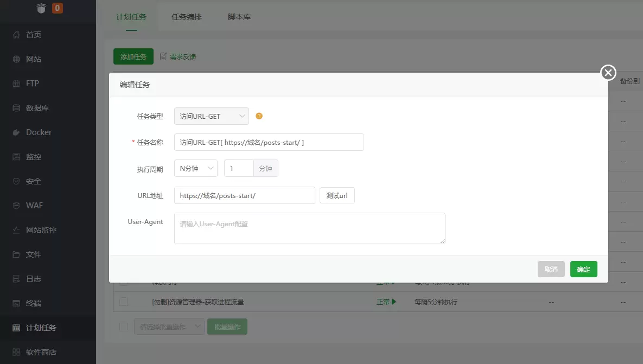Toggle the select-all checkbox beside batch dropdown
This screenshot has width=643, height=364.
124,327
